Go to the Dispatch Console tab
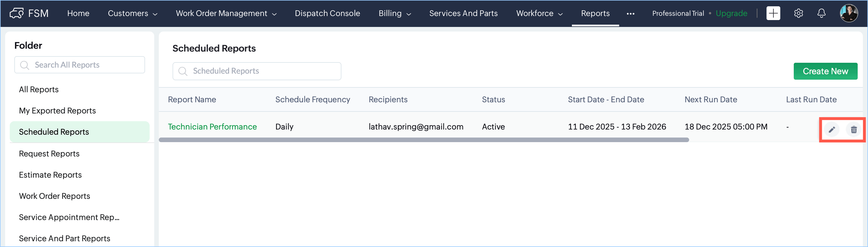The height and width of the screenshot is (247, 868). [327, 13]
